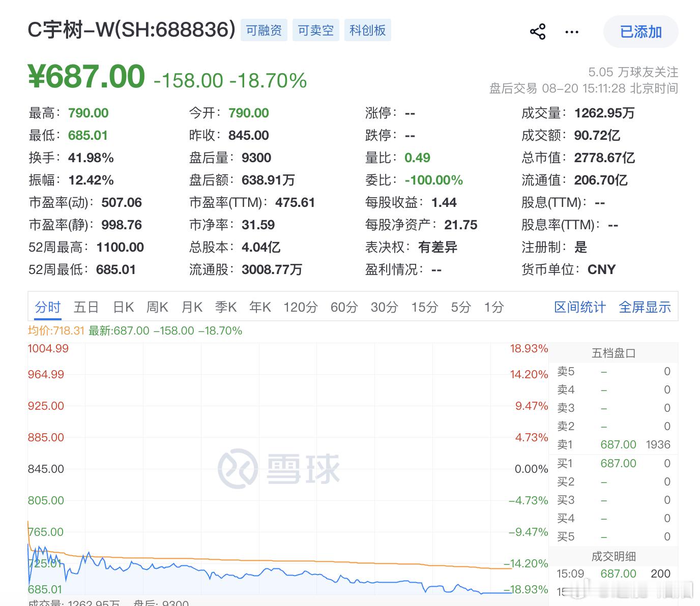This screenshot has width=700, height=606.
Task: Click the 卖5 order row
Action: (x=614, y=371)
